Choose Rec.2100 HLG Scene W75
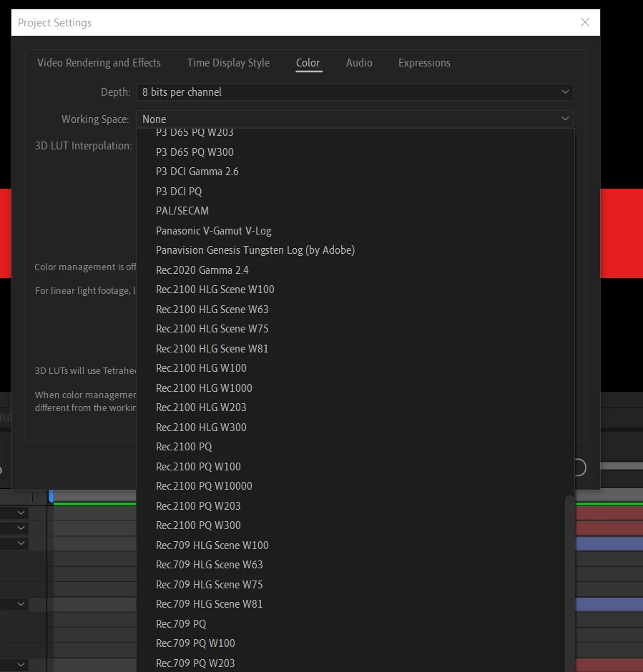This screenshot has height=672, width=643. [355, 329]
